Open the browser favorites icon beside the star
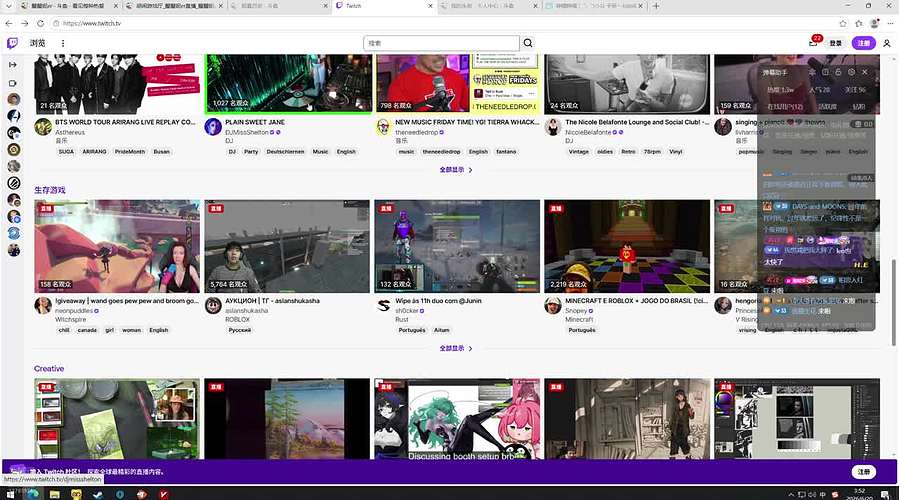 point(858,24)
